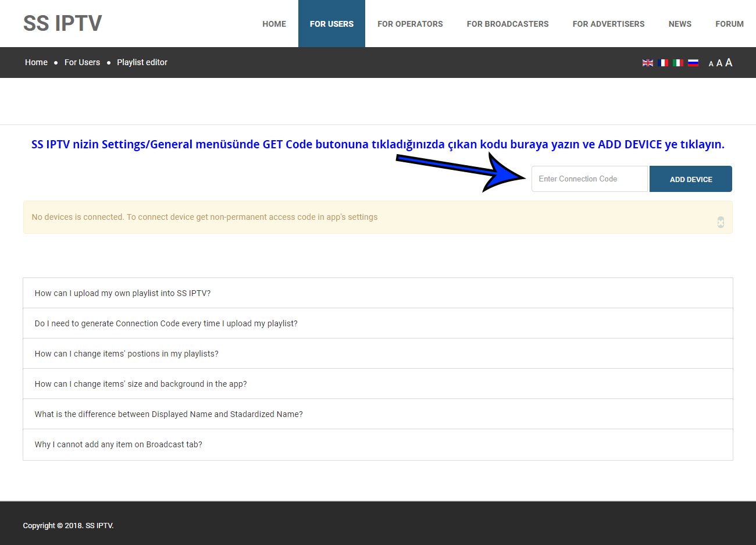Image resolution: width=756 pixels, height=545 pixels.
Task: Expand "How can I upload my own playlist" question
Action: [x=123, y=293]
